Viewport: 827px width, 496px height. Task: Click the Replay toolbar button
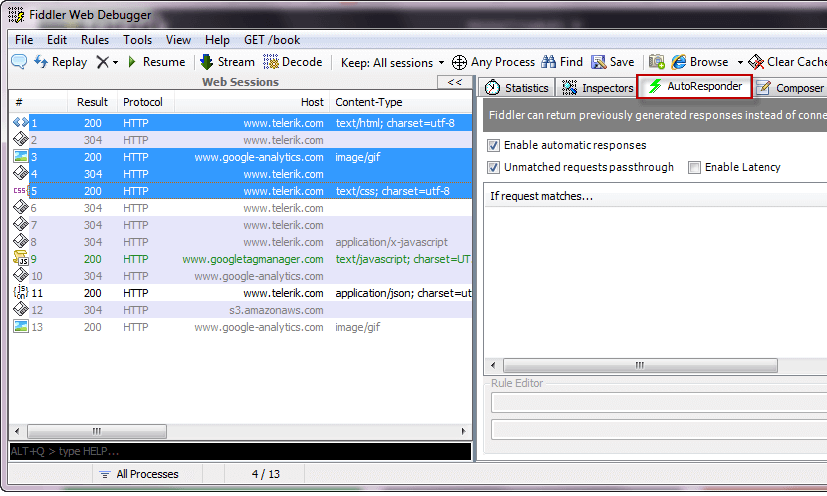pyautogui.click(x=61, y=62)
